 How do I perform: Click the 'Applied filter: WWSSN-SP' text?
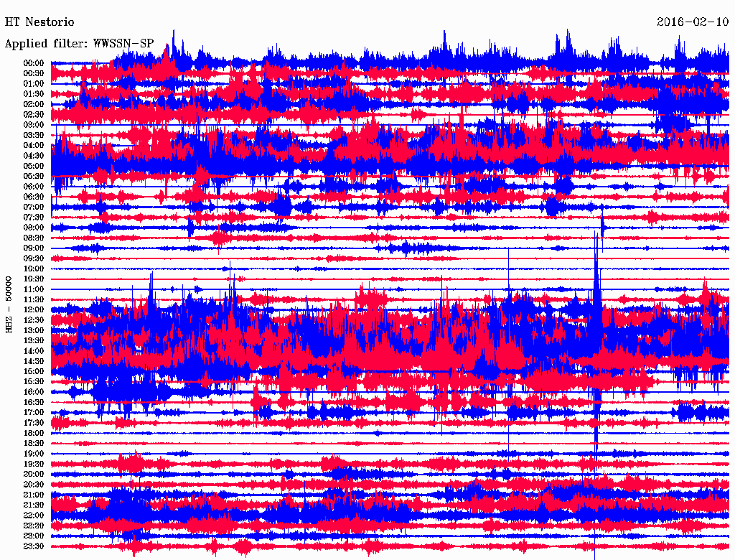point(79,44)
